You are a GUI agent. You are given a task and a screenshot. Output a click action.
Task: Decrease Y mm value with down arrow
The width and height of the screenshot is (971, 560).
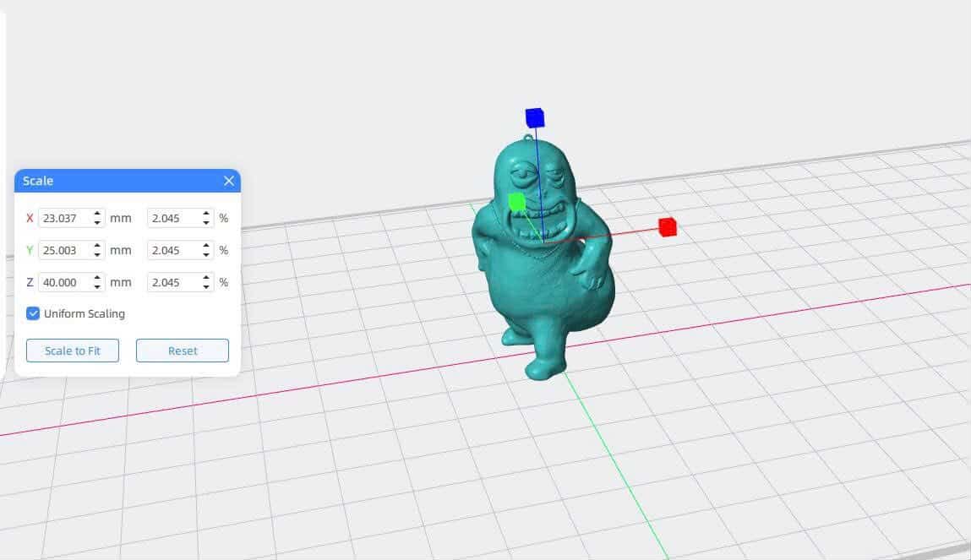pos(97,254)
